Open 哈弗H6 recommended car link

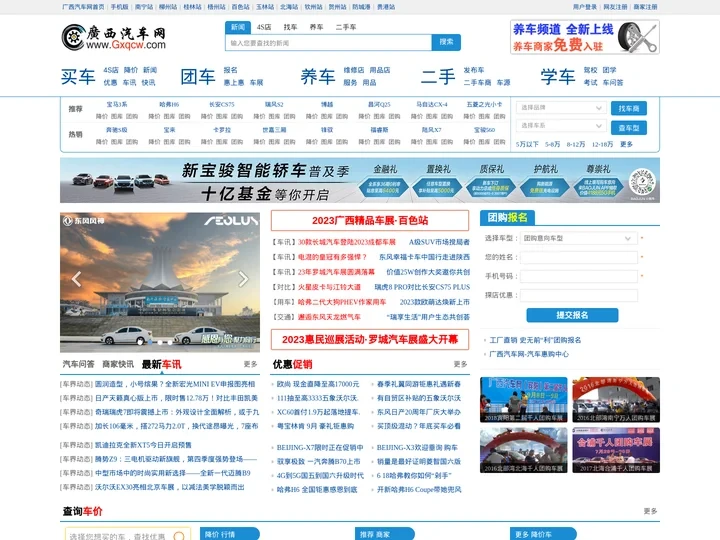169,104
